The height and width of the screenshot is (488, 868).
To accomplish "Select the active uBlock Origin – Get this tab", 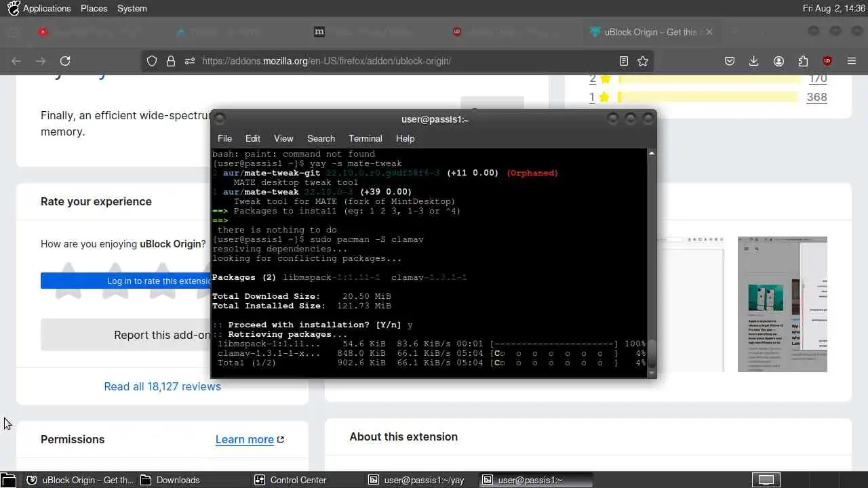I will 650,32.
